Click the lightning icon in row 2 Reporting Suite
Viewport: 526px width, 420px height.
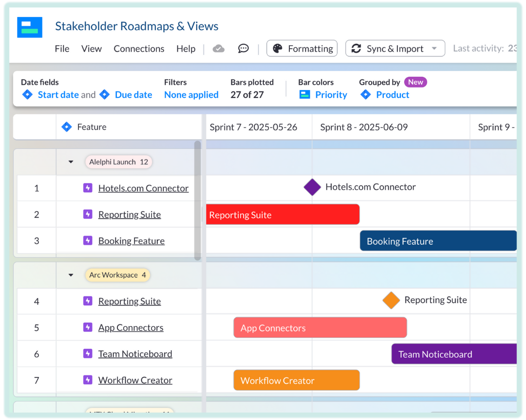(88, 214)
